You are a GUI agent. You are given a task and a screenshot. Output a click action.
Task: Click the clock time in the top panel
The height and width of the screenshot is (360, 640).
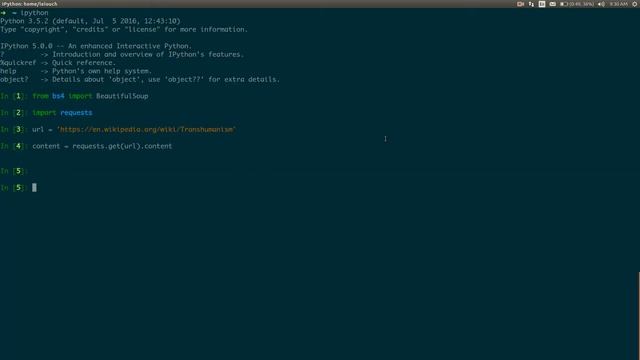(618, 4)
